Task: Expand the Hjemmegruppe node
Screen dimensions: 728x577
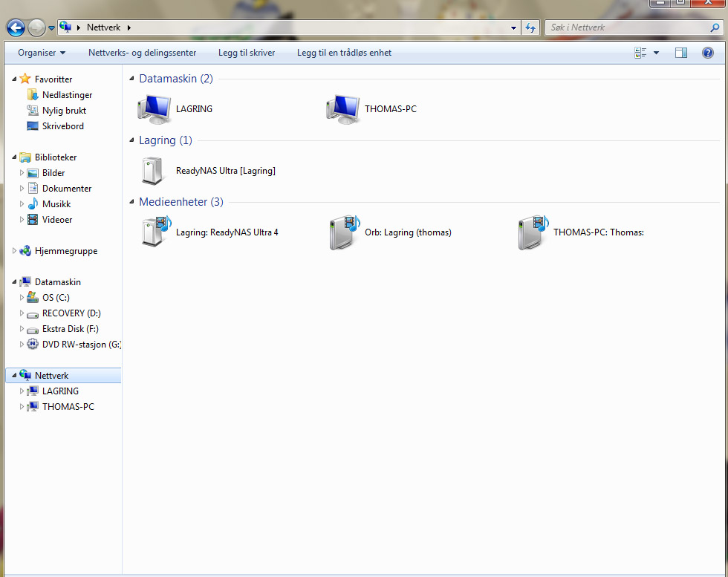Action: 14,251
